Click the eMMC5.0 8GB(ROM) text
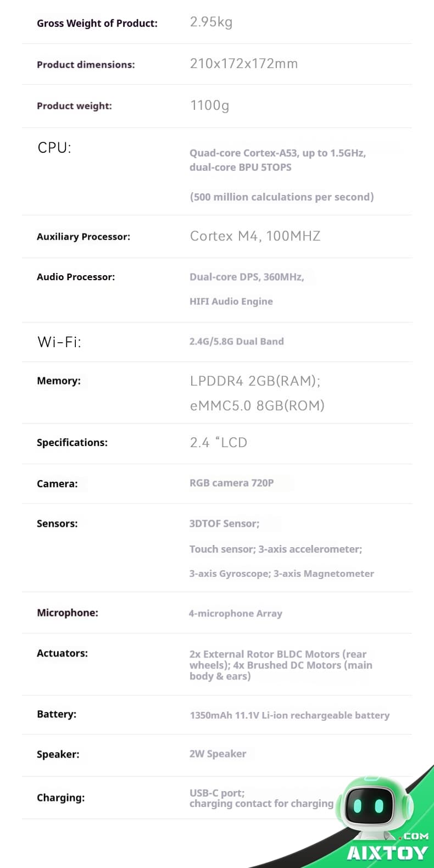Image resolution: width=434 pixels, height=868 pixels. 257,405
